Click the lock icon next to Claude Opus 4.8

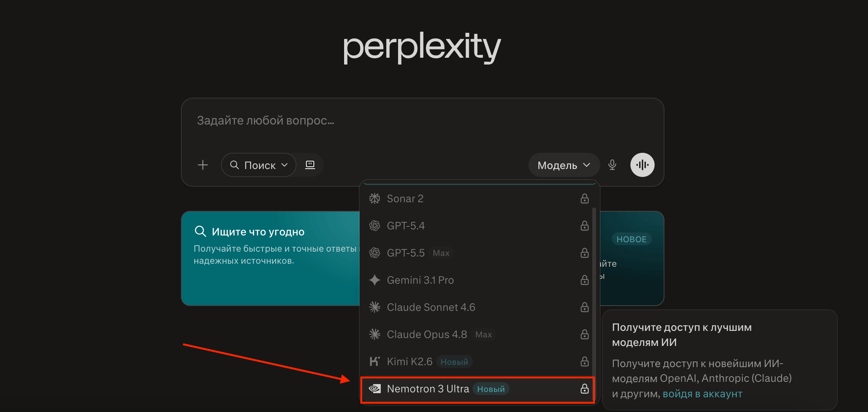point(585,334)
